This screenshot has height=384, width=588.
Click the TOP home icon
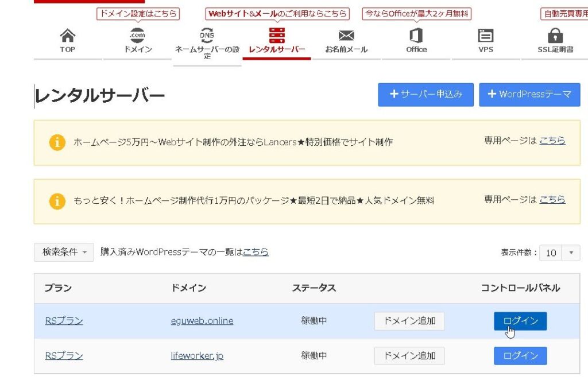(x=68, y=37)
